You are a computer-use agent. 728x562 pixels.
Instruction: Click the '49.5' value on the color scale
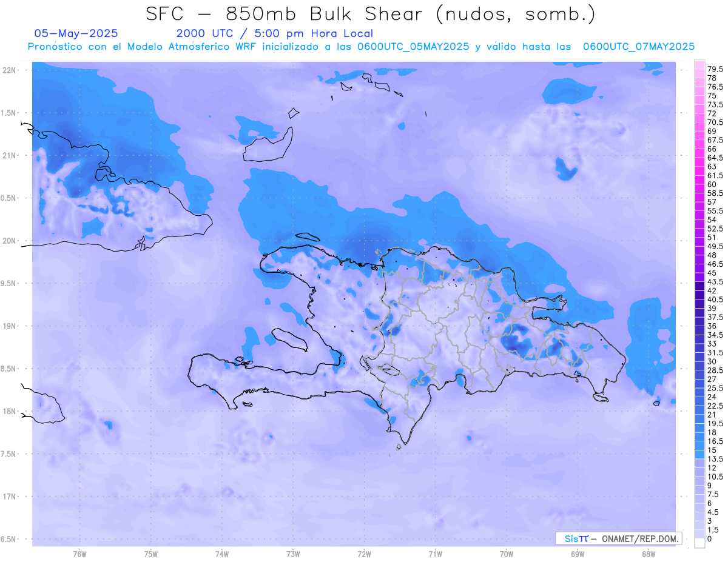715,247
